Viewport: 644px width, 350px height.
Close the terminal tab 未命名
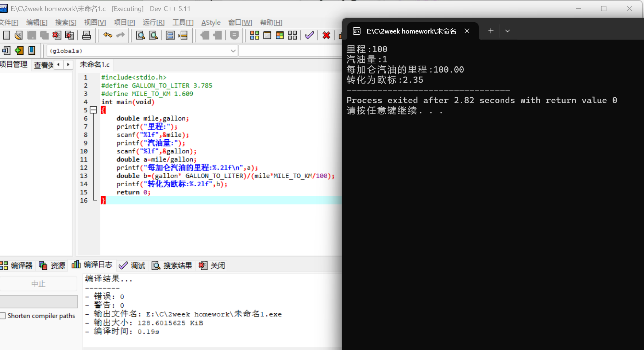467,31
